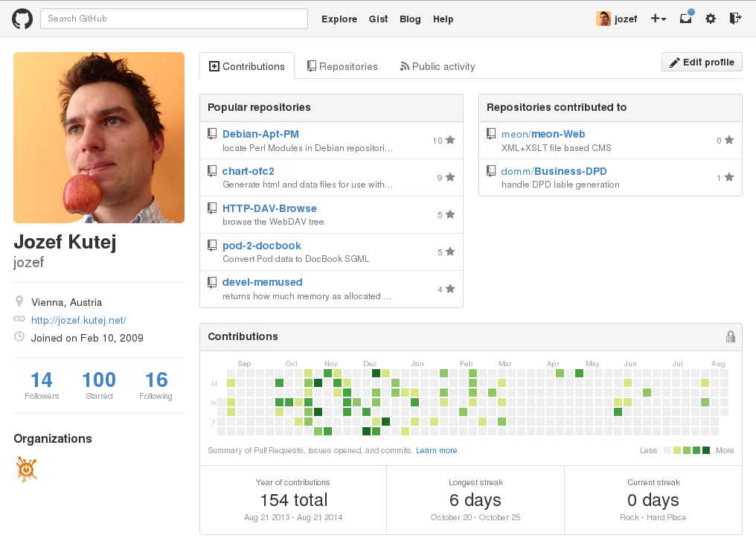Open the Help menu item

coord(443,19)
